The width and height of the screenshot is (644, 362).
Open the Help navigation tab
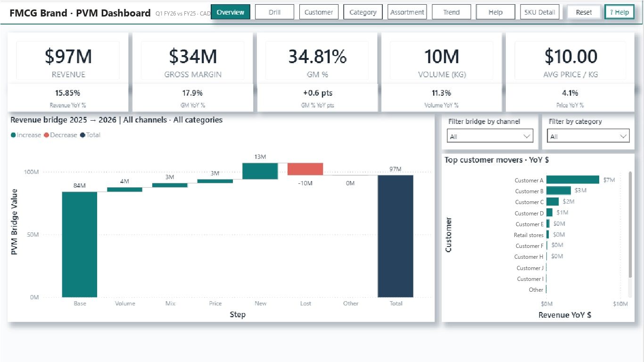point(495,12)
